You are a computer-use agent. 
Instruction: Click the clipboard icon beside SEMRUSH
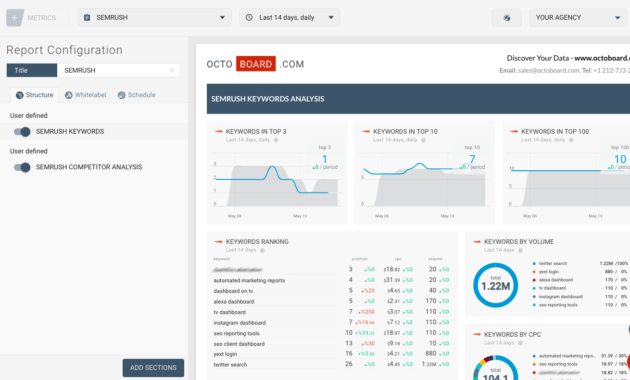pos(87,18)
